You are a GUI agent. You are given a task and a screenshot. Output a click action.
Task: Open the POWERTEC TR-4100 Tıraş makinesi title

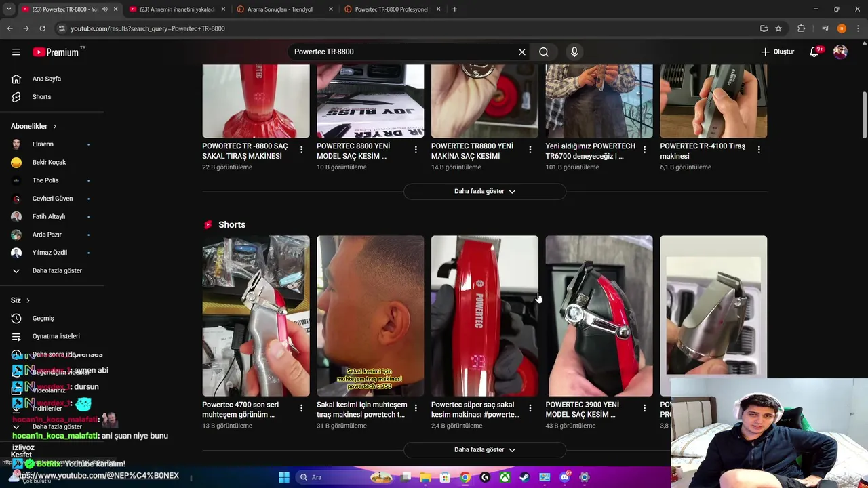coord(703,151)
